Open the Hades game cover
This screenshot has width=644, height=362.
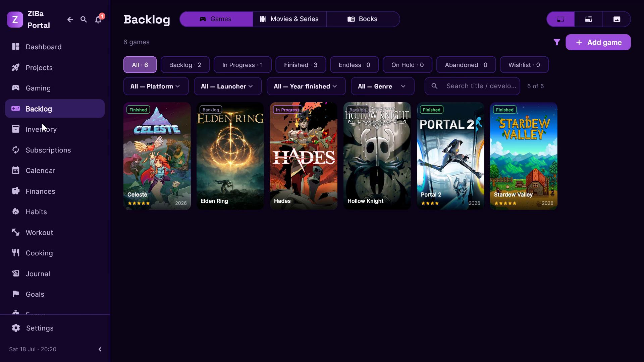[304, 156]
